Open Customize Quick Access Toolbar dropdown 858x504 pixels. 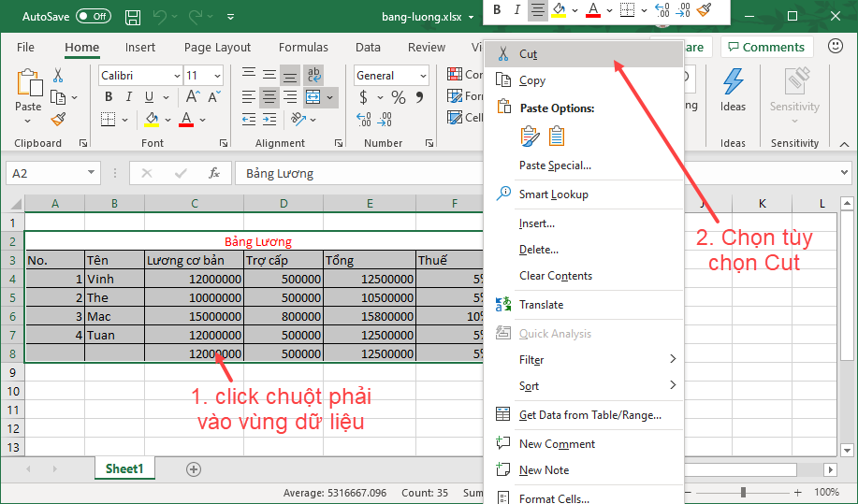231,17
